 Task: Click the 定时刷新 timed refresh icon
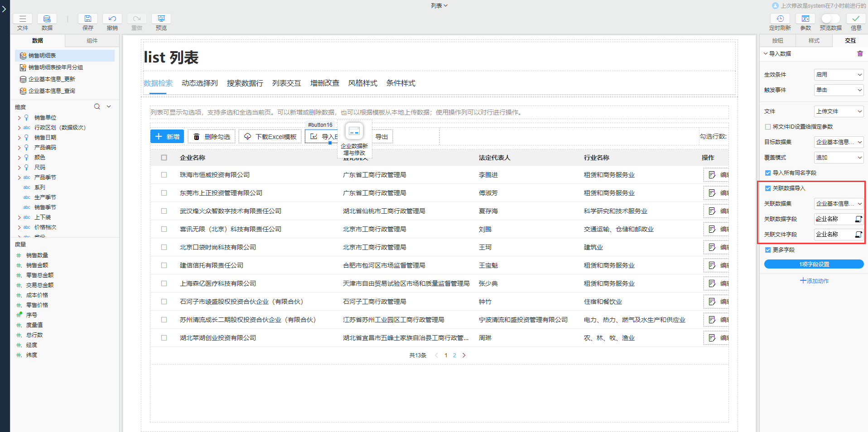[780, 19]
